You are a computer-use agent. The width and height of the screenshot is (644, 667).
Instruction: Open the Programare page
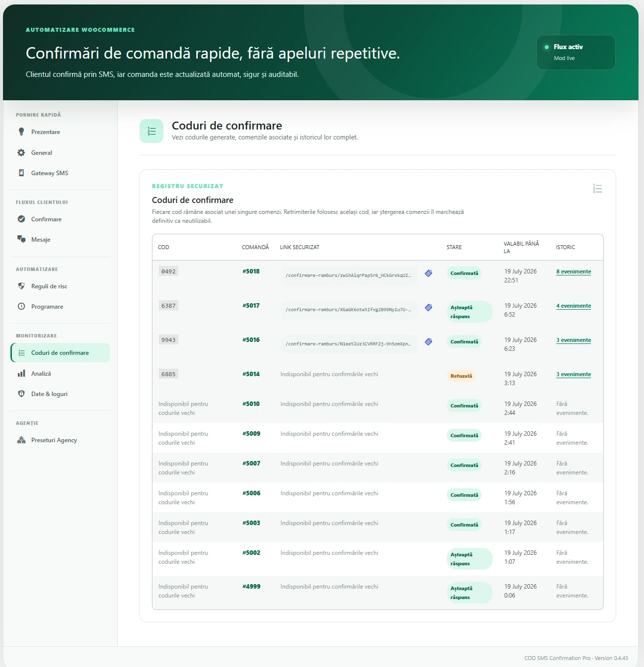(x=61, y=306)
